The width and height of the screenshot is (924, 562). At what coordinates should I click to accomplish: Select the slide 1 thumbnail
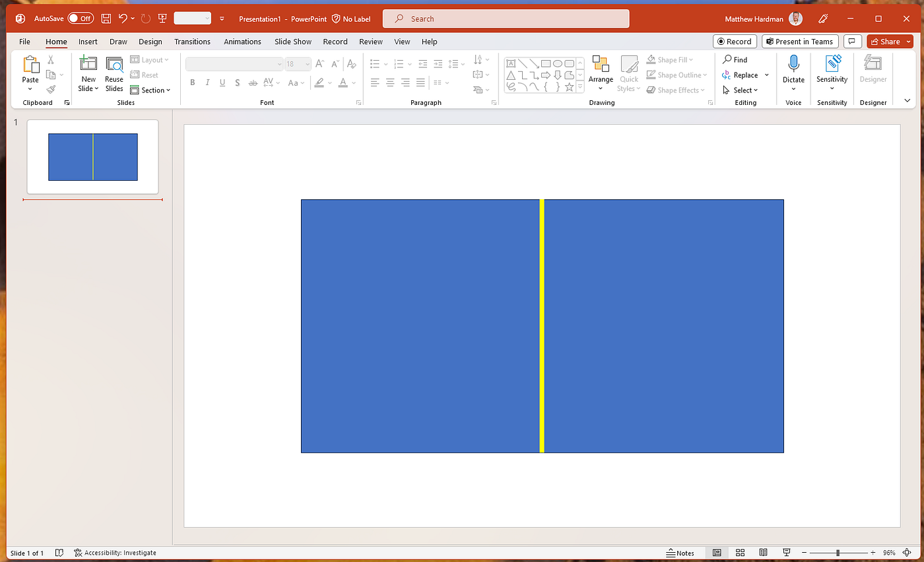(x=92, y=156)
